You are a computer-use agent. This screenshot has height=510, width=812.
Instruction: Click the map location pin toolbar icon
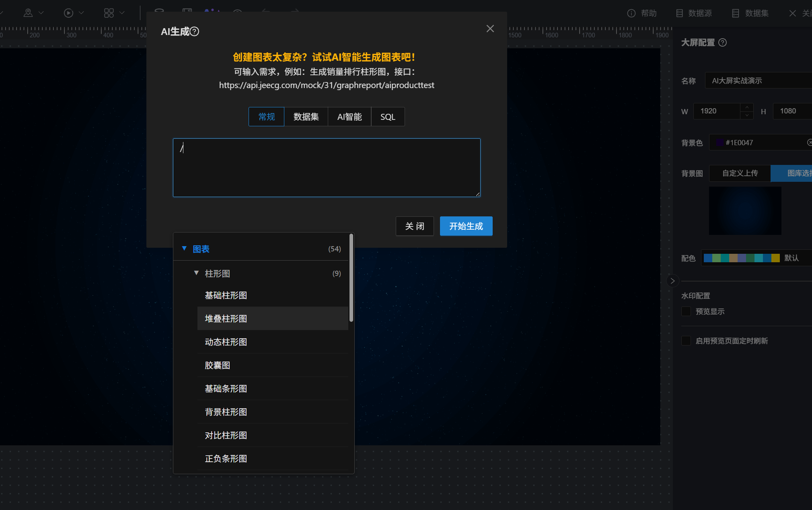28,13
